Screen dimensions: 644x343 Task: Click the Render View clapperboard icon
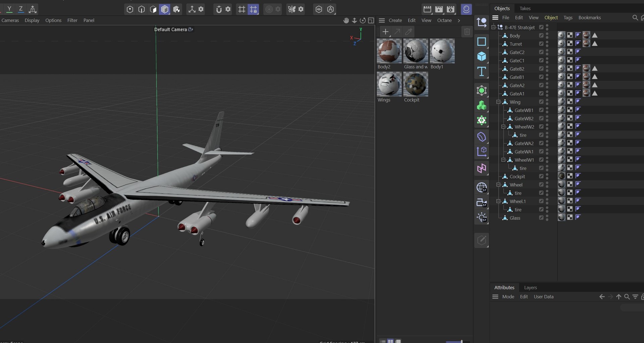point(427,9)
